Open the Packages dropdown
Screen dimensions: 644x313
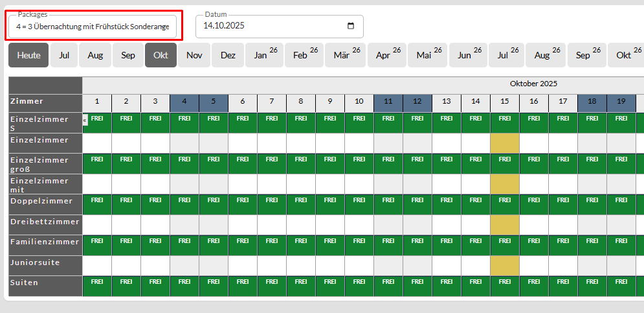[x=93, y=27]
